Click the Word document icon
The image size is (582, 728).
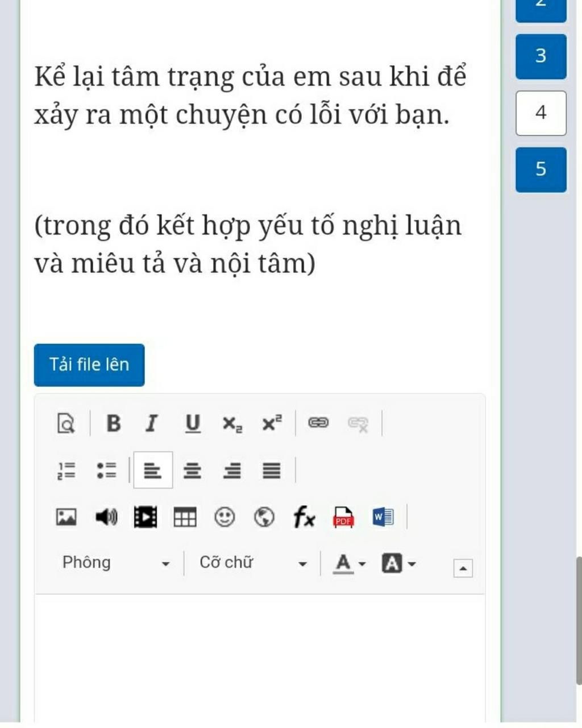pyautogui.click(x=383, y=516)
